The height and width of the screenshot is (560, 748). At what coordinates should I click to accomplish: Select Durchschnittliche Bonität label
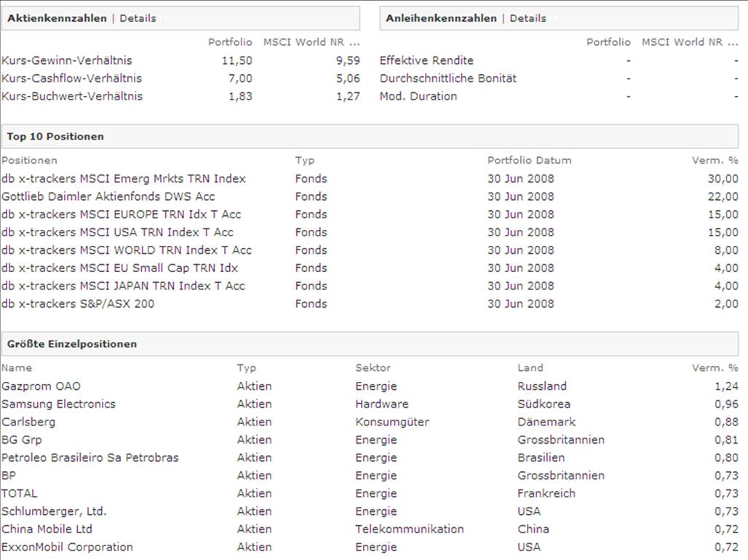[448, 79]
